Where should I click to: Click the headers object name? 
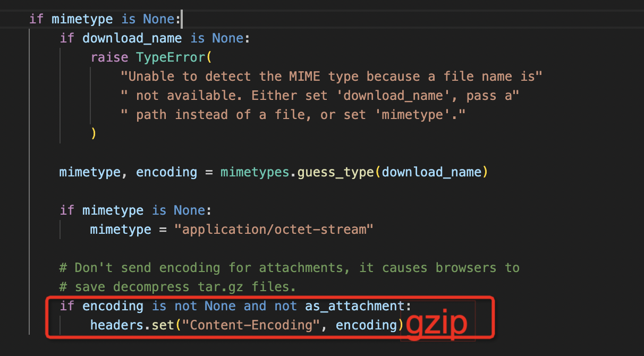pyautogui.click(x=116, y=325)
